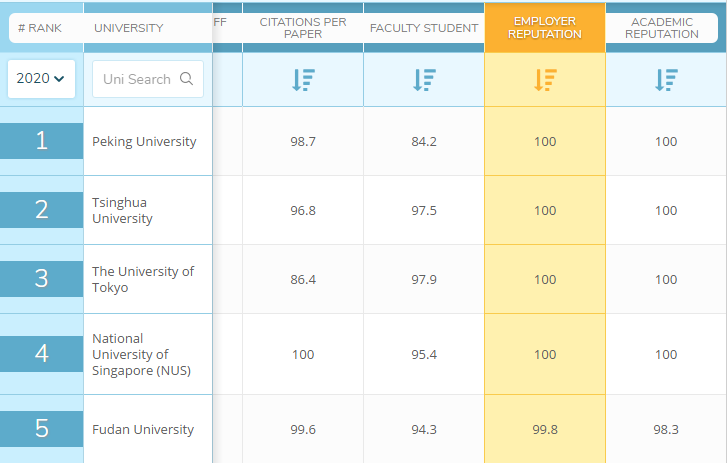Open National University of Singapore (NUS) link
This screenshot has height=463, width=727.
coord(141,355)
